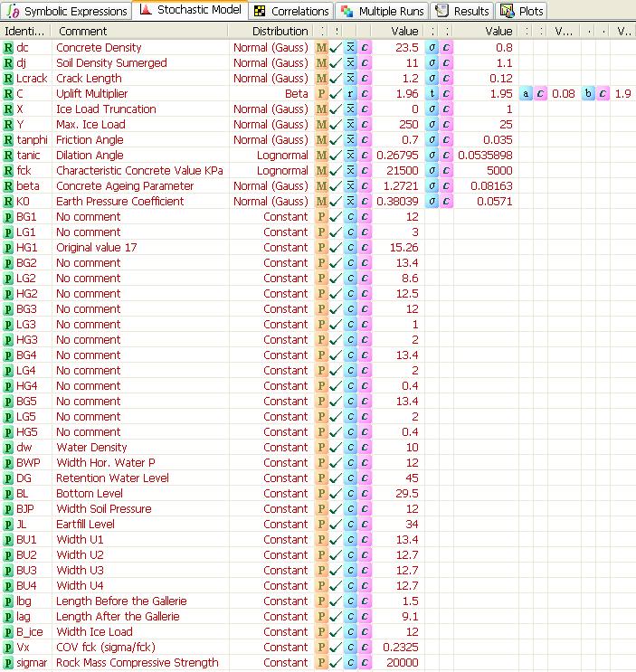The width and height of the screenshot is (636, 672).
Task: Click the pink c icon after sigma in dj row
Action: 447,63
